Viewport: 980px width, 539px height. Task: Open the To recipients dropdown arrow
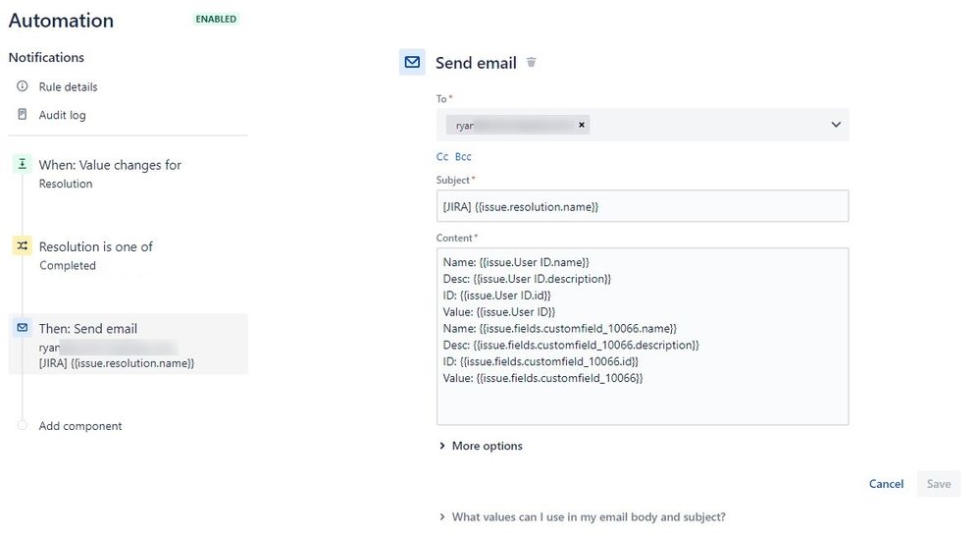pos(836,125)
